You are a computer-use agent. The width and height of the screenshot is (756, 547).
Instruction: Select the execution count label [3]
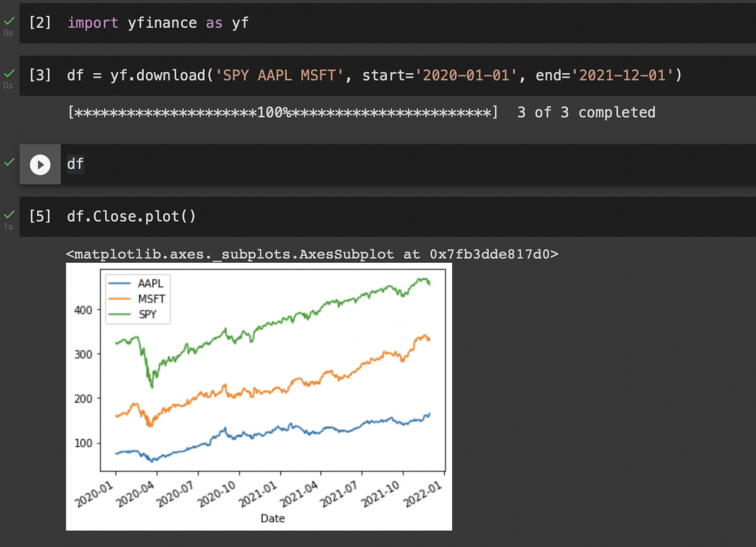pyautogui.click(x=40, y=75)
